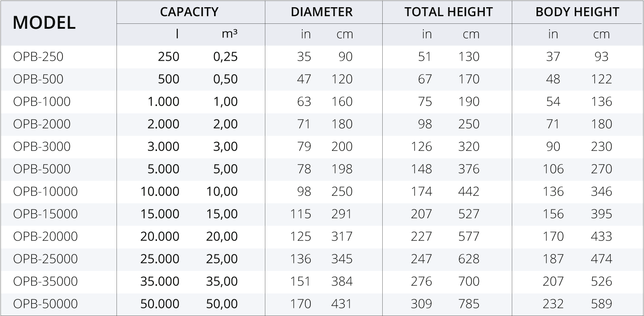Click the OPB-15000 model entry
This screenshot has width=644, height=316.
coord(45,214)
